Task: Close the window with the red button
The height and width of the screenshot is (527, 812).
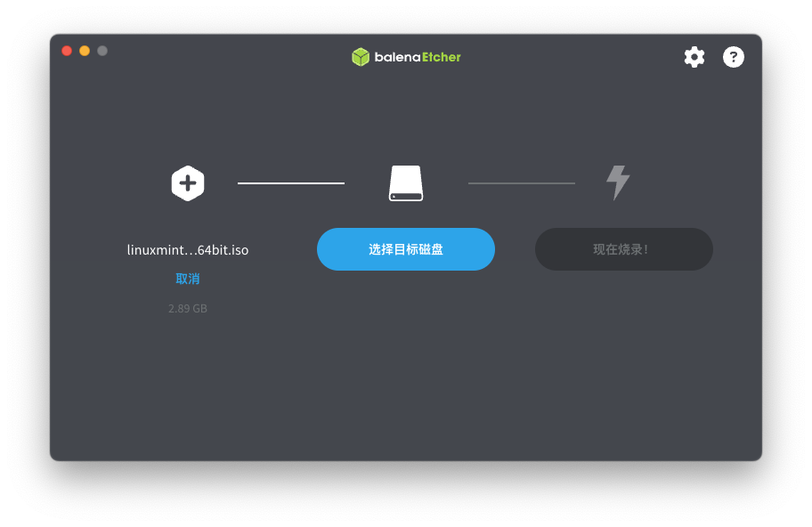Action: coord(67,51)
